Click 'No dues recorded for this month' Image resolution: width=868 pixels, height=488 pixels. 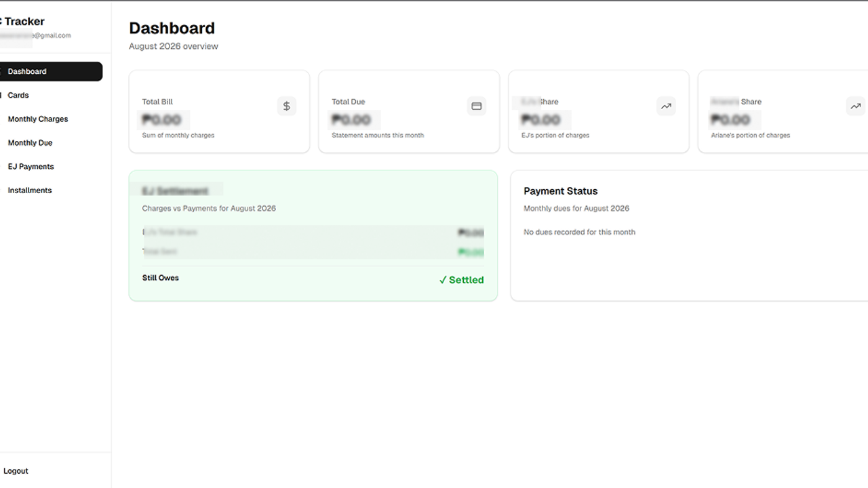580,232
